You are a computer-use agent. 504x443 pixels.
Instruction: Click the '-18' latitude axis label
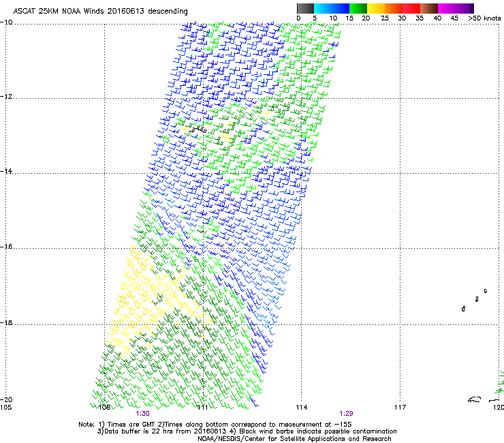click(6, 322)
